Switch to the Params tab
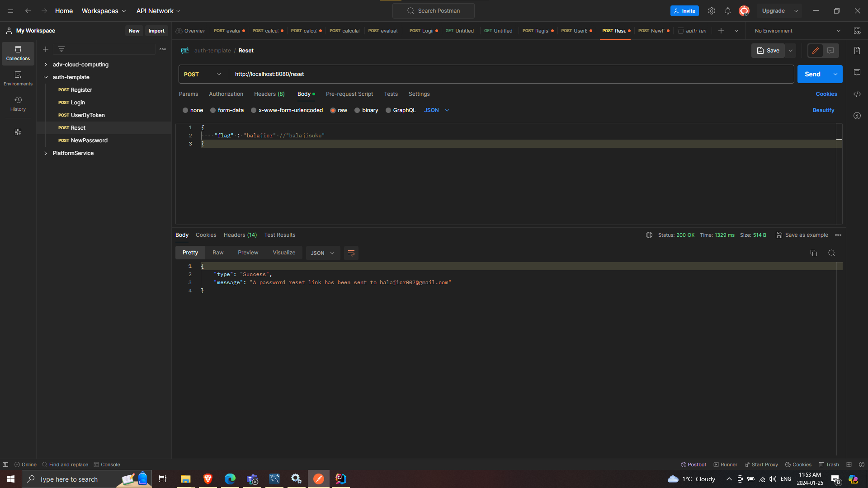This screenshot has width=868, height=488. point(189,94)
